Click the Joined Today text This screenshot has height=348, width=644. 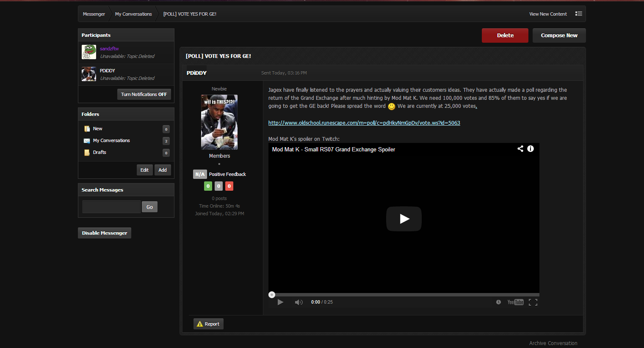pos(219,214)
